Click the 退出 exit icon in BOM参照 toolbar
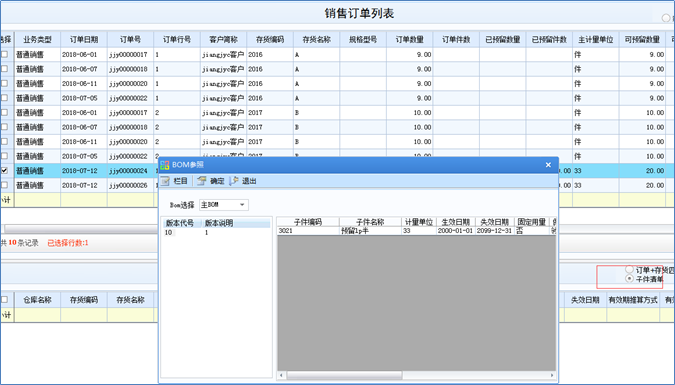Screen dimensions: 675x385 click(234, 181)
